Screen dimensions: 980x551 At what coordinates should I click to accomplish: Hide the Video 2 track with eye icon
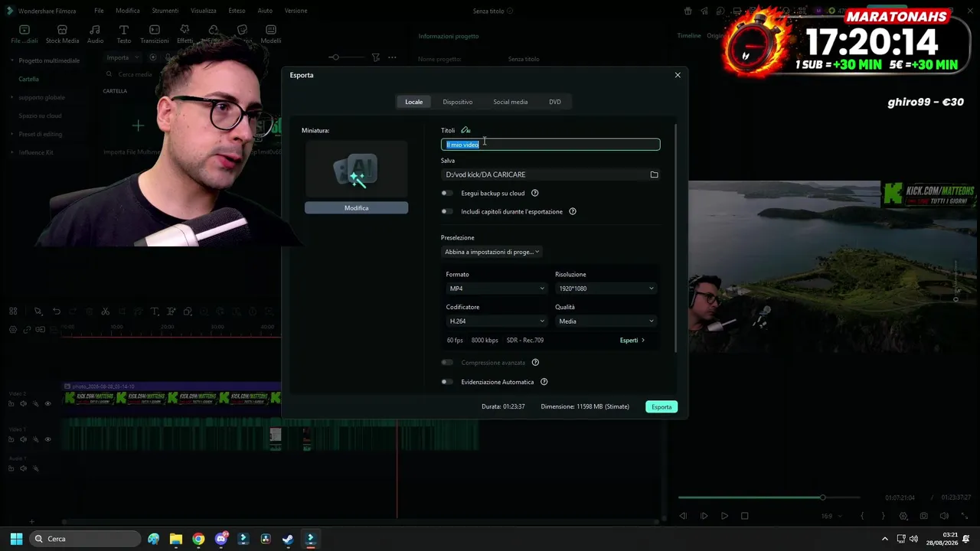pos(47,403)
